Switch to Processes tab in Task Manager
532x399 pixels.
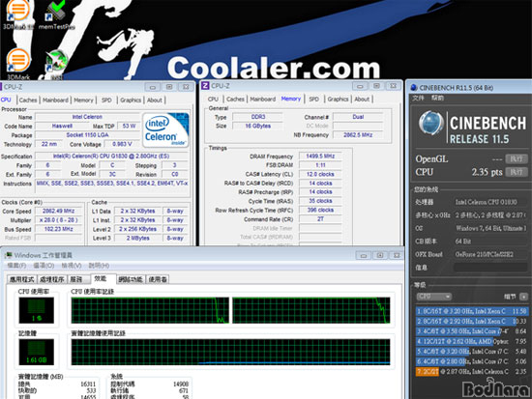tap(52, 279)
